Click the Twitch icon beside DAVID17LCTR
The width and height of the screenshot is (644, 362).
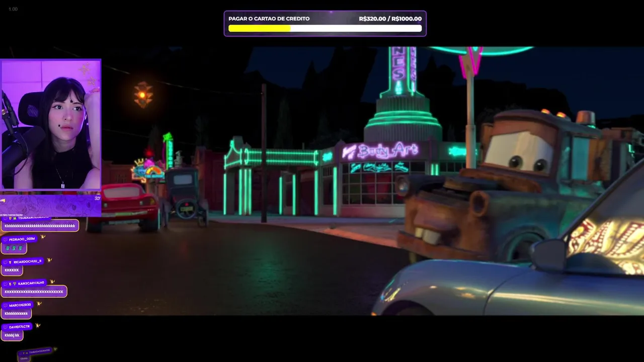6,327
